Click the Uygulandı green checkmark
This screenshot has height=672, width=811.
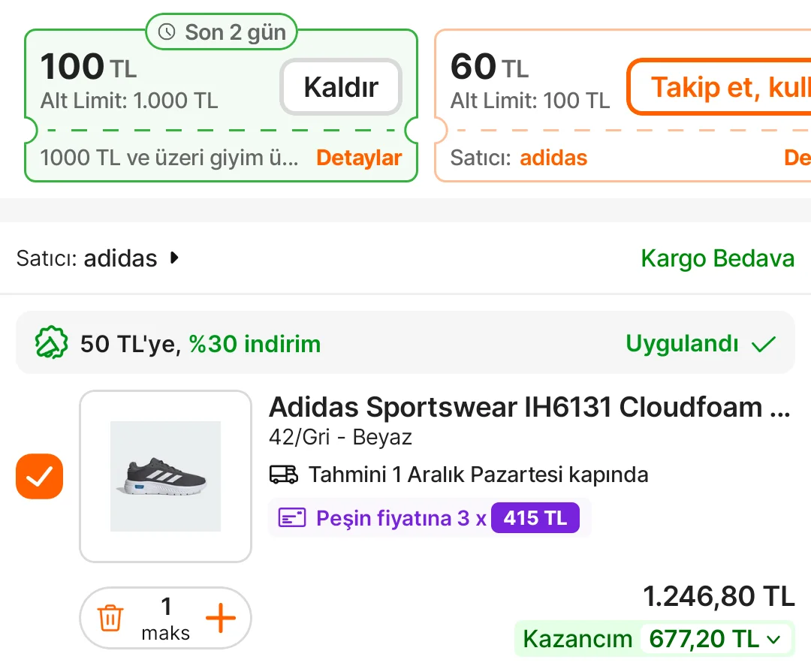tap(763, 345)
